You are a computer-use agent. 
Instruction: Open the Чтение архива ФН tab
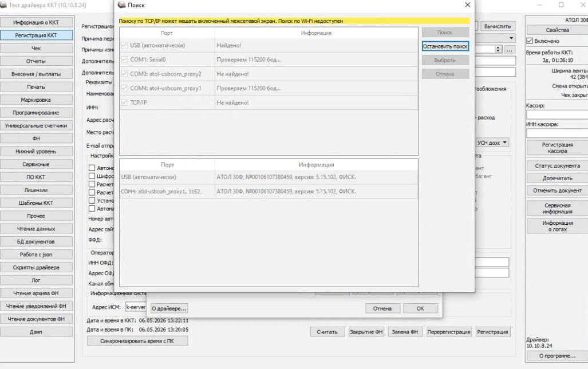[37, 293]
